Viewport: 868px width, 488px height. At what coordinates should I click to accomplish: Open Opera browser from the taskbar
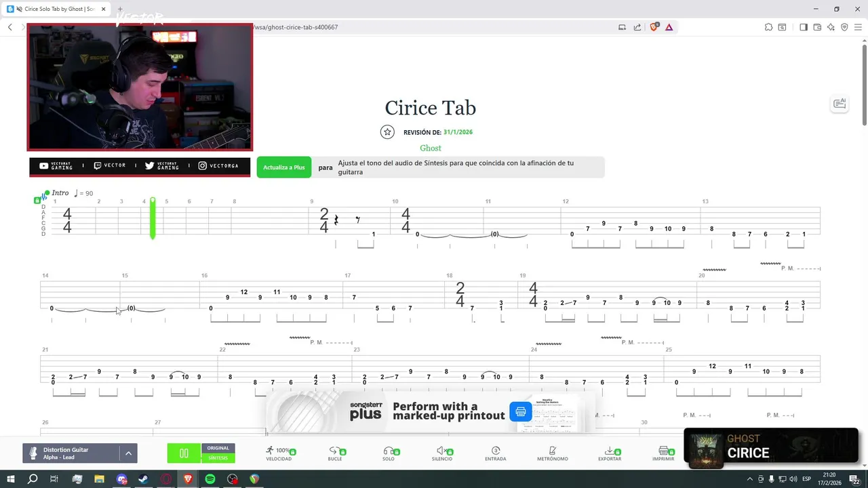(165, 479)
